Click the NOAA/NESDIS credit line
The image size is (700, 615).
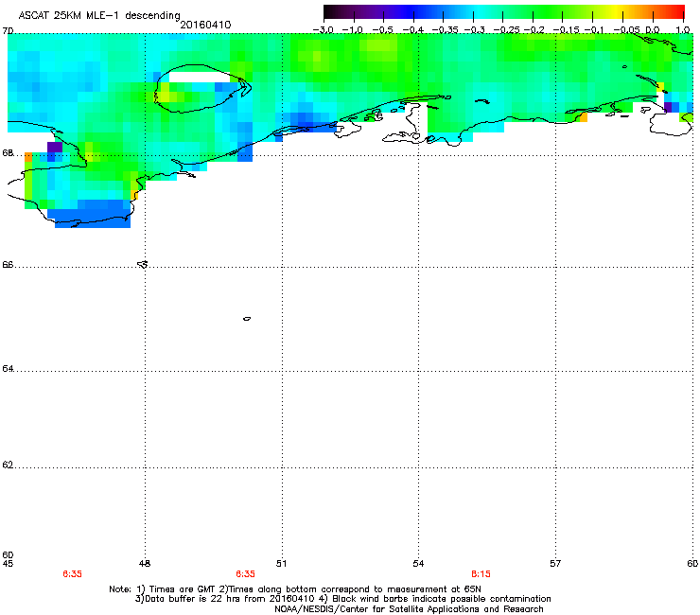click(x=409, y=609)
